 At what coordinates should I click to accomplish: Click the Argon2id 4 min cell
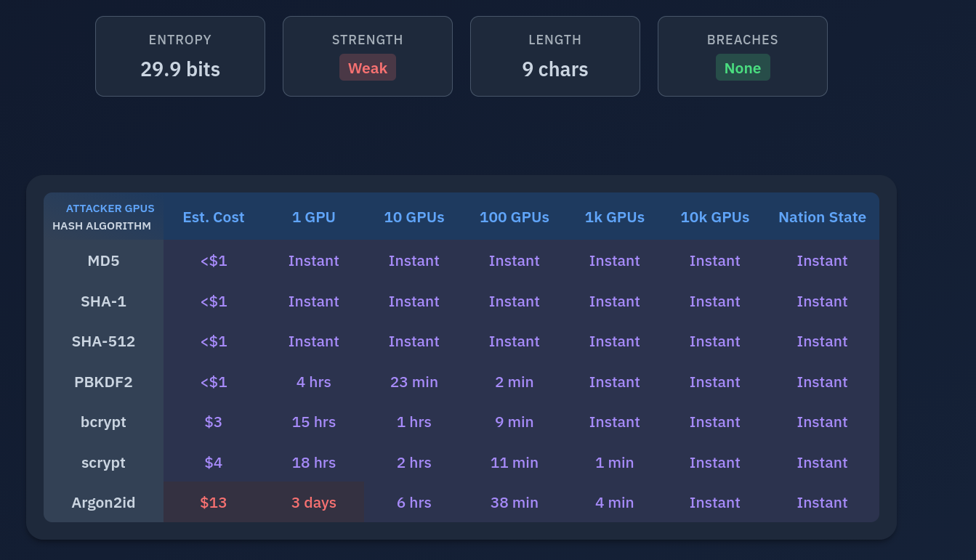(x=615, y=503)
